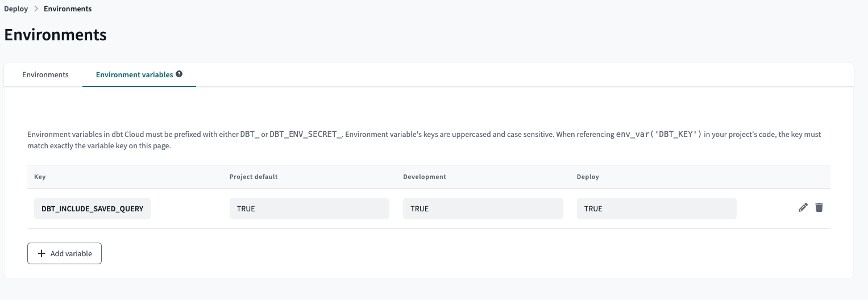Click the Environments breadcrumb item
The width and height of the screenshot is (868, 300).
click(68, 9)
